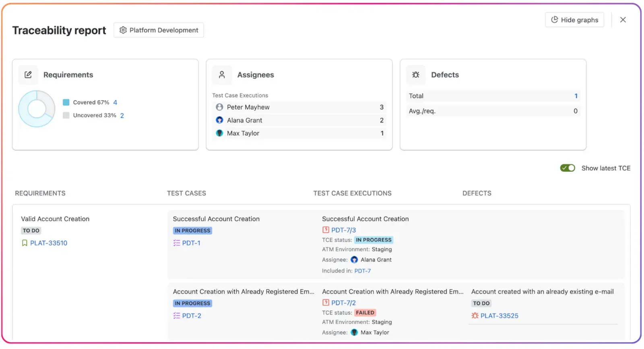Viewport: 644px width, 349px height.
Task: Open the Included in PDT-7 link
Action: click(x=362, y=271)
